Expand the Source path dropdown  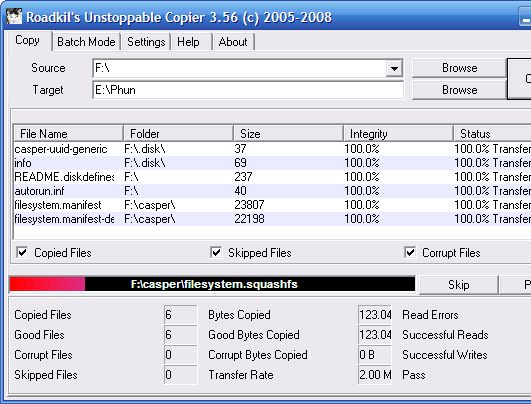(394, 68)
